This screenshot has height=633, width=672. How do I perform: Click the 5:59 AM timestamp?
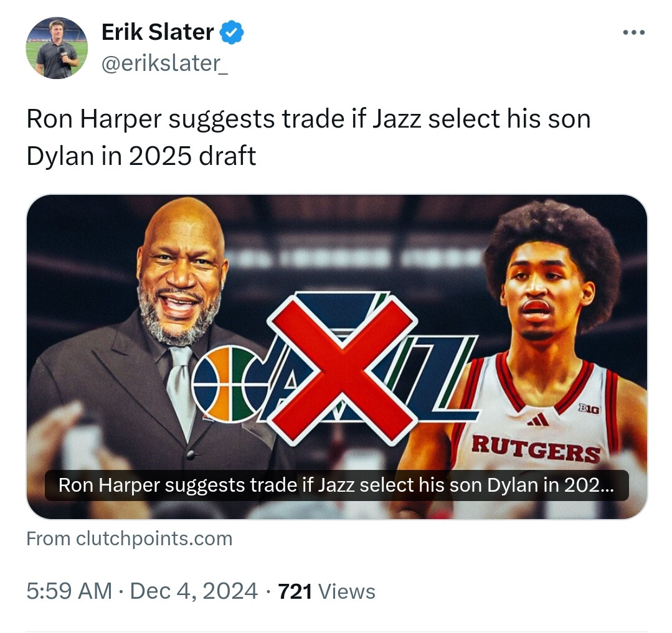pyautogui.click(x=69, y=591)
